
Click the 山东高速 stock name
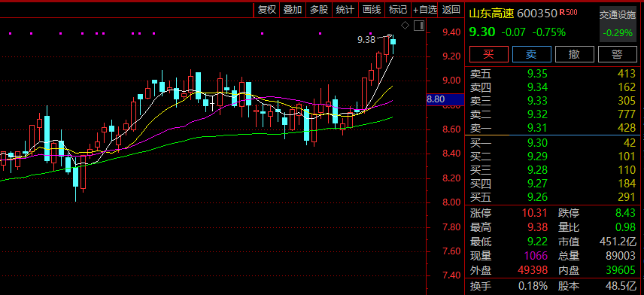491,14
